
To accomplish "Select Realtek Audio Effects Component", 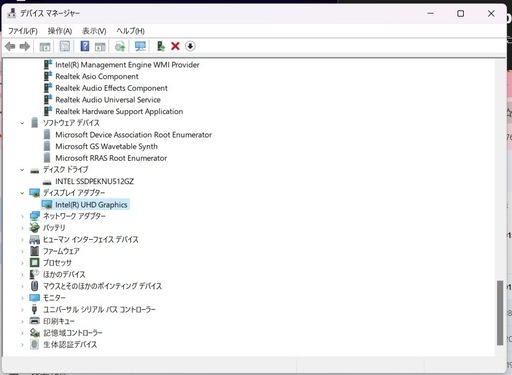I will coord(111,88).
